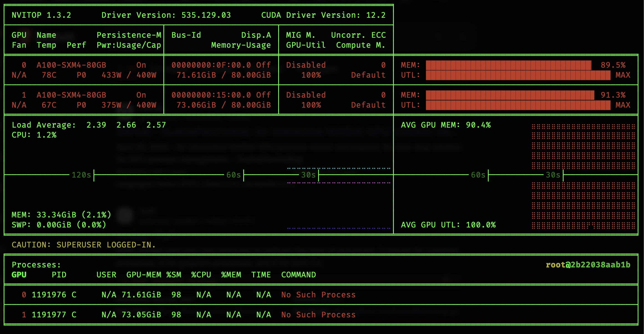The image size is (644, 334).
Task: Click the GPU 1 A100-SXM4-80GB device row
Action: point(71,95)
